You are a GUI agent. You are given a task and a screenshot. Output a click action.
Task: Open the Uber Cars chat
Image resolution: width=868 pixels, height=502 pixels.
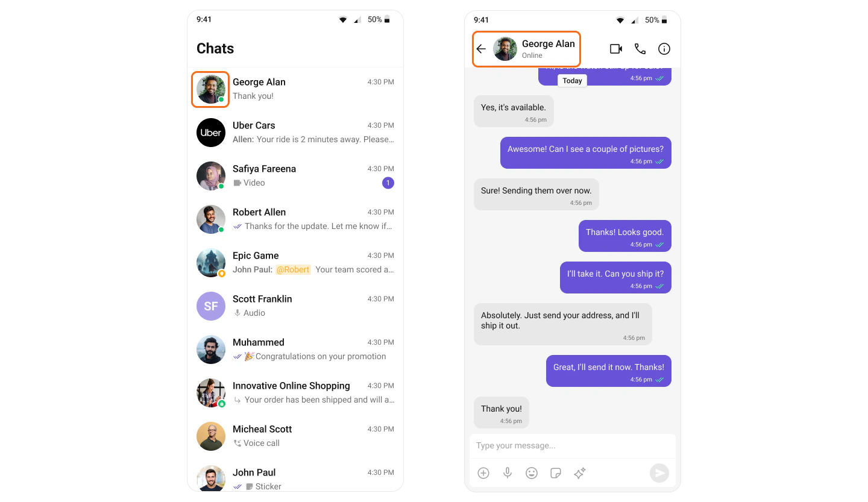pyautogui.click(x=295, y=133)
